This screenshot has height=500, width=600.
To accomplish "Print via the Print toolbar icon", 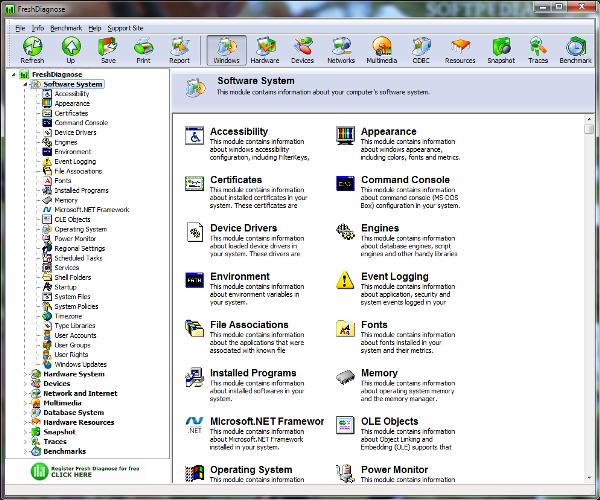I will (143, 50).
